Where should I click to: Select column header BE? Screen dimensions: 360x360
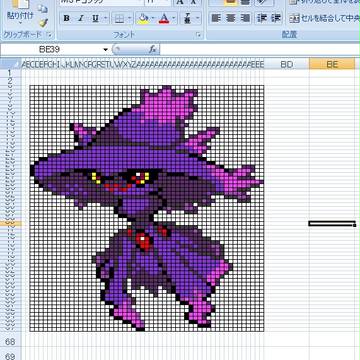pyautogui.click(x=332, y=64)
